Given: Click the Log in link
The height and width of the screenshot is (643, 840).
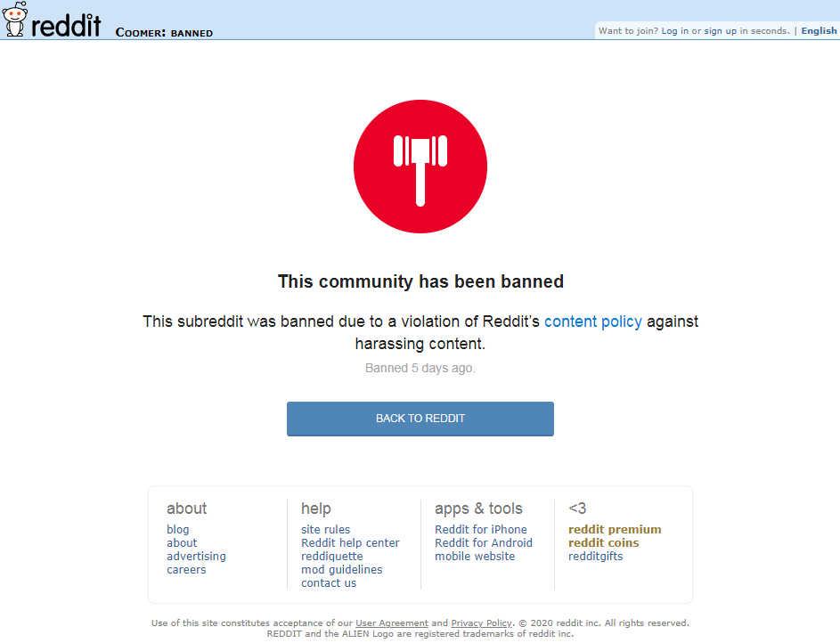Looking at the screenshot, I should coord(675,31).
